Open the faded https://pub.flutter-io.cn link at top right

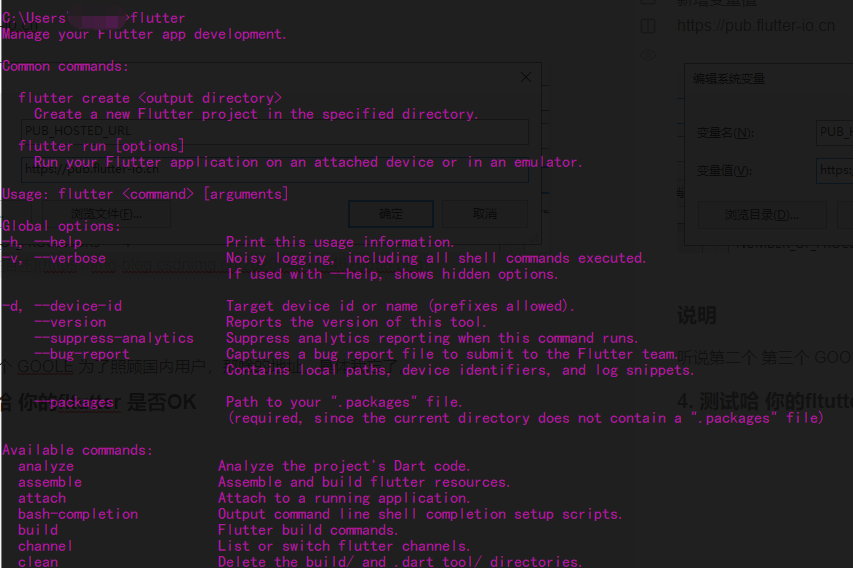point(756,26)
